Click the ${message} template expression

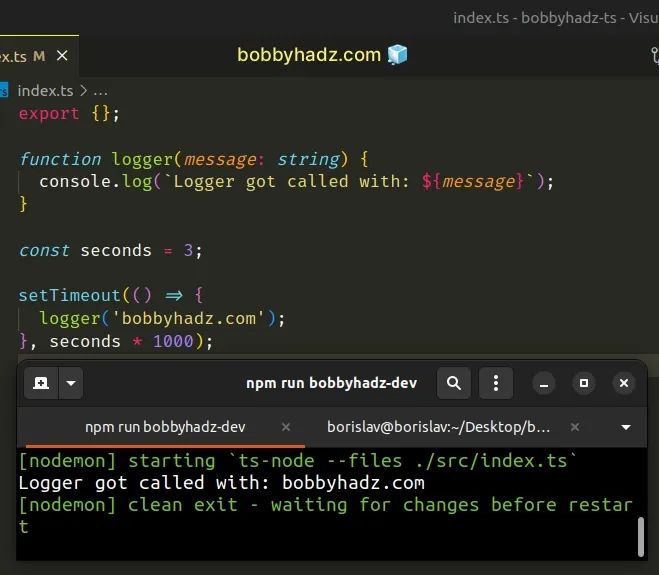473,182
